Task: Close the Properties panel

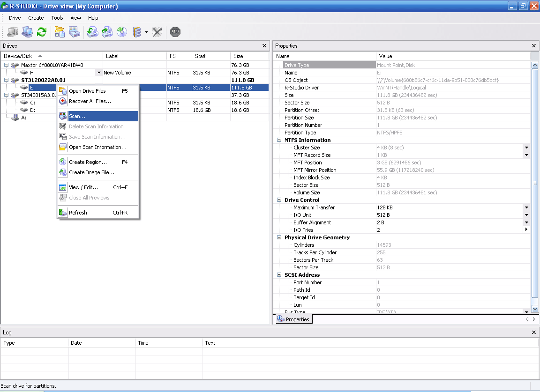Action: click(x=534, y=46)
